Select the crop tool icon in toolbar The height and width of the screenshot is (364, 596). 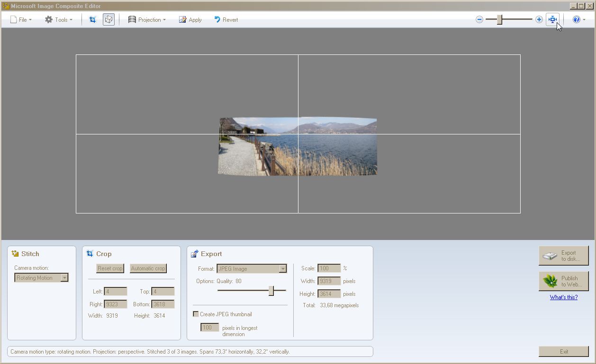tap(93, 19)
